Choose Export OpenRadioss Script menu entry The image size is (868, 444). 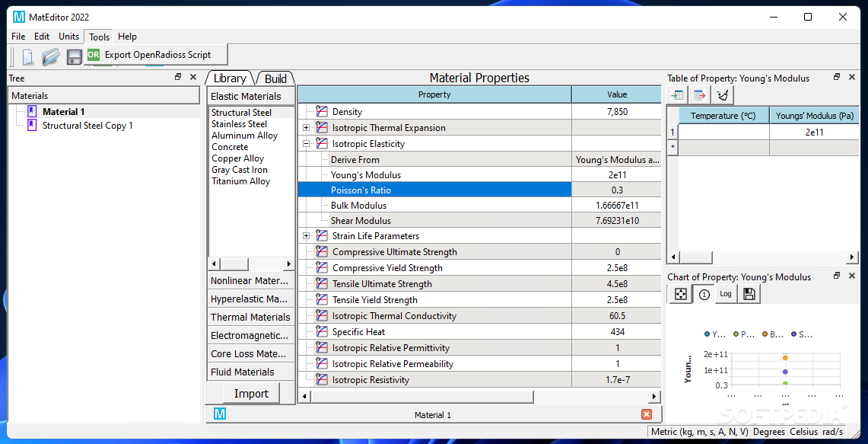(x=157, y=54)
